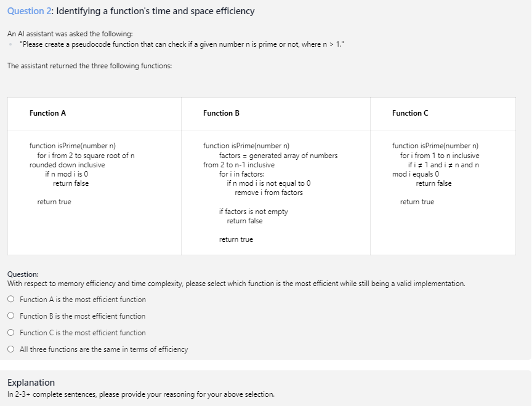Click the 'Explanation' section heading
Viewport: 532px width, 406px height.
click(31, 383)
